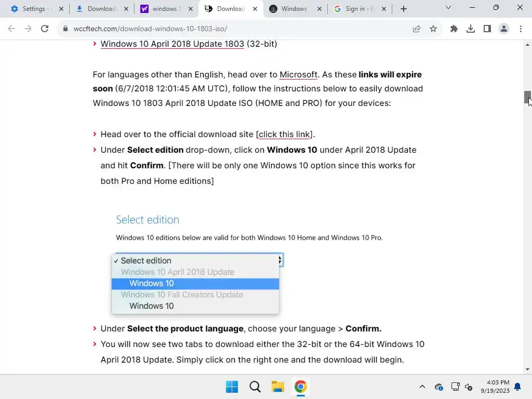Click the Windows 10 Fall Creators Update label
The width and height of the screenshot is (532, 399).
182,295
